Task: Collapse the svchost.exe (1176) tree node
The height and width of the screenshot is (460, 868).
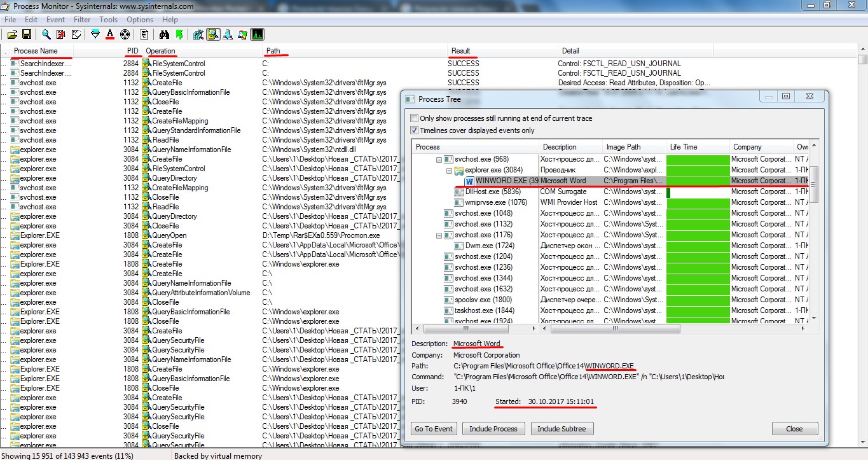Action: click(x=439, y=235)
